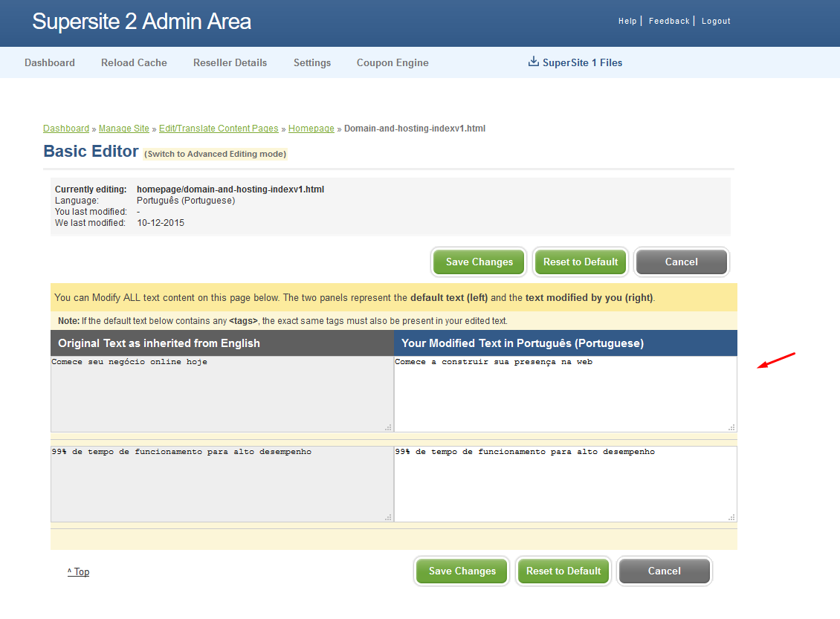This screenshot has width=840, height=619.
Task: Click into modified '99% de tempo' text field
Action: (x=565, y=484)
